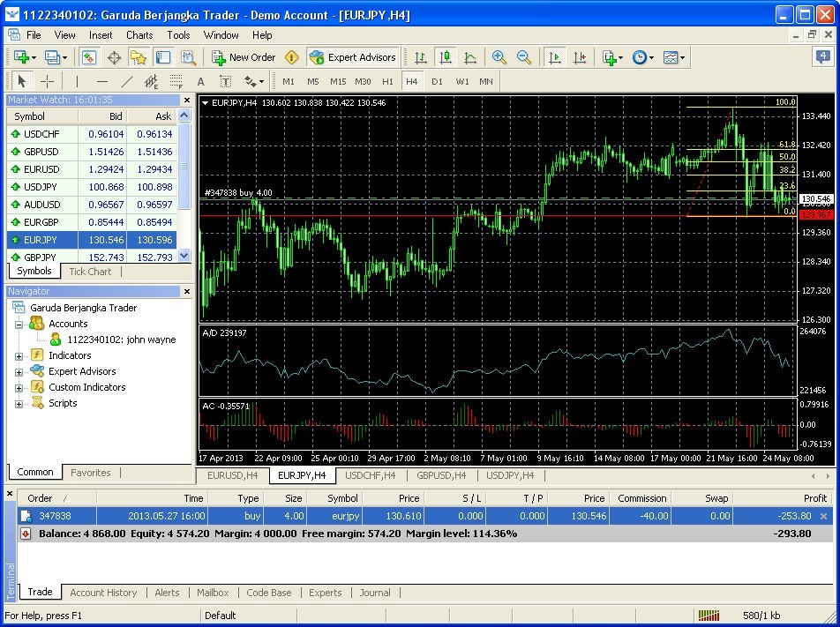The image size is (840, 627).
Task: Select the Fibonacci retracement tool
Action: 175,81
